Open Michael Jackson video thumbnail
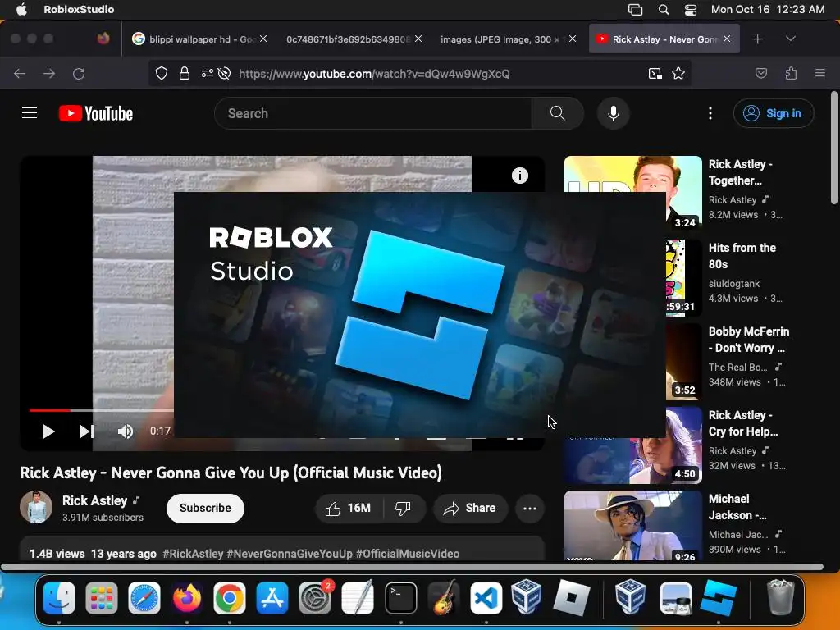The width and height of the screenshot is (840, 630). (x=632, y=526)
